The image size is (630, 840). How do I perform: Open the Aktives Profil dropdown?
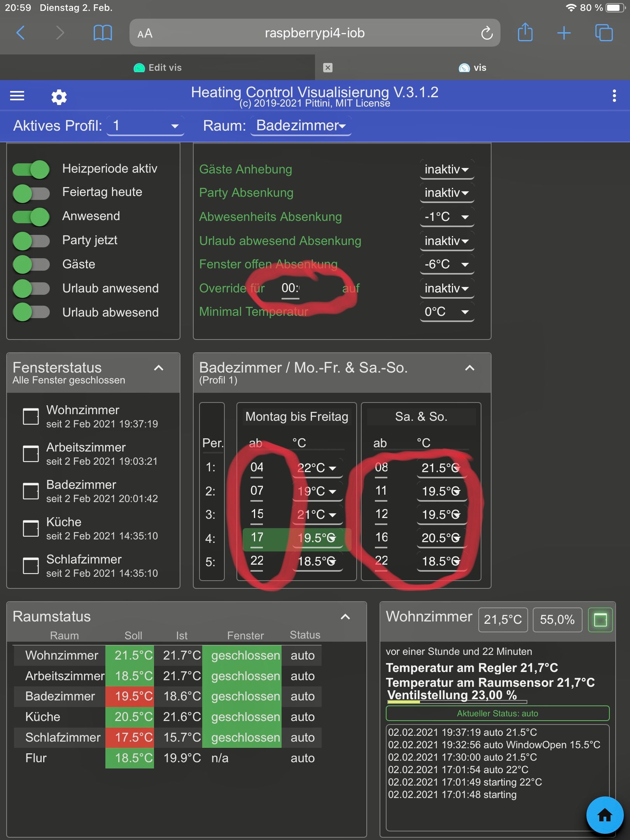click(145, 126)
